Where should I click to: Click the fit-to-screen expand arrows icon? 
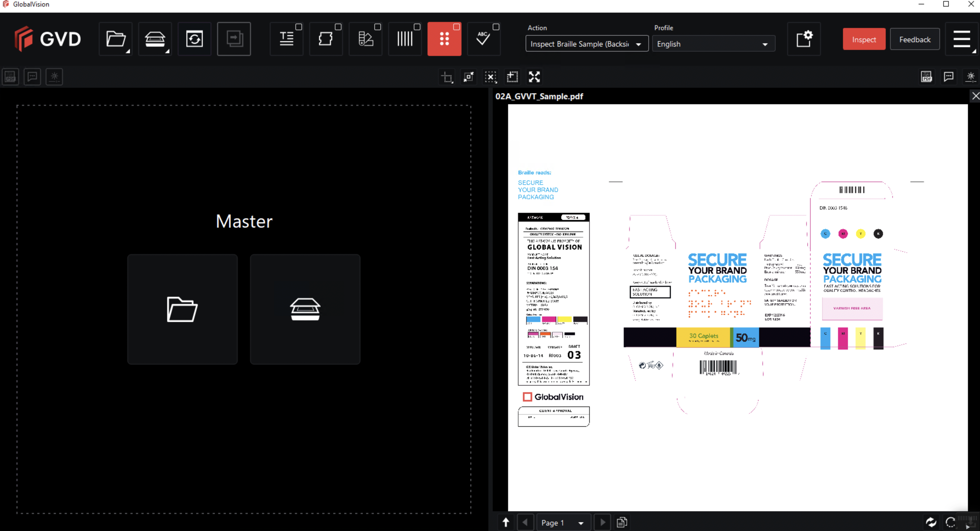point(534,77)
